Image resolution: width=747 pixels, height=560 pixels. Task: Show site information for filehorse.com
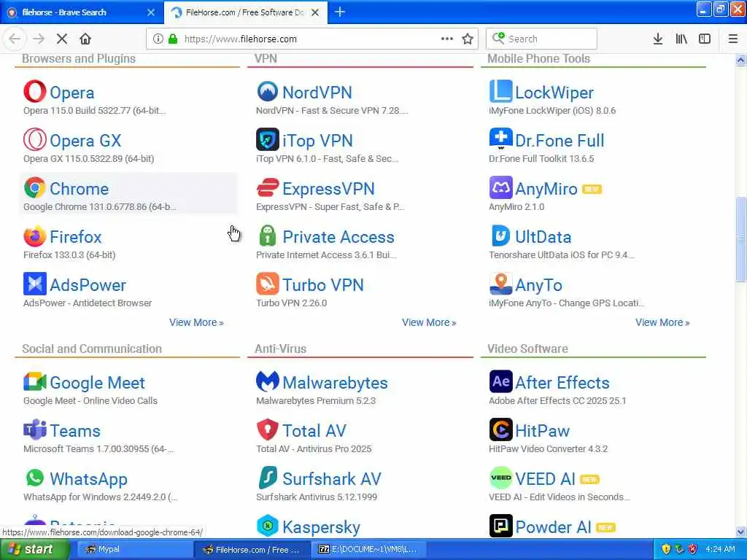coord(158,39)
